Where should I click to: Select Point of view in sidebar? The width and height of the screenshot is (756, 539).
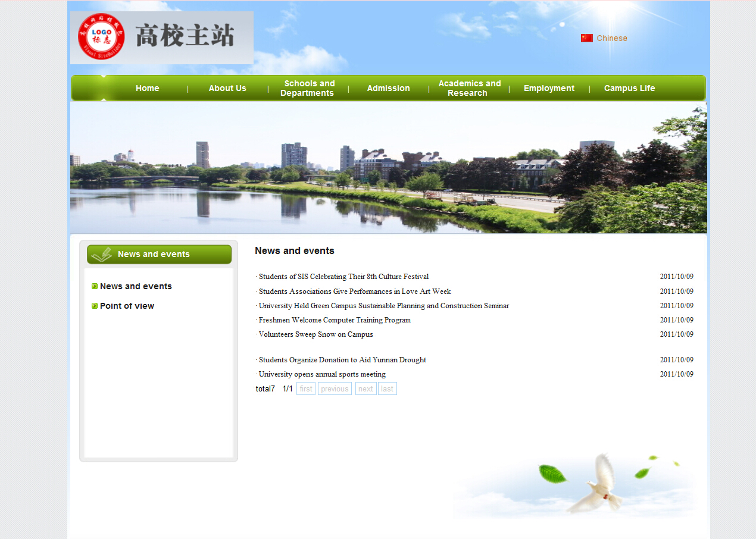(x=127, y=306)
